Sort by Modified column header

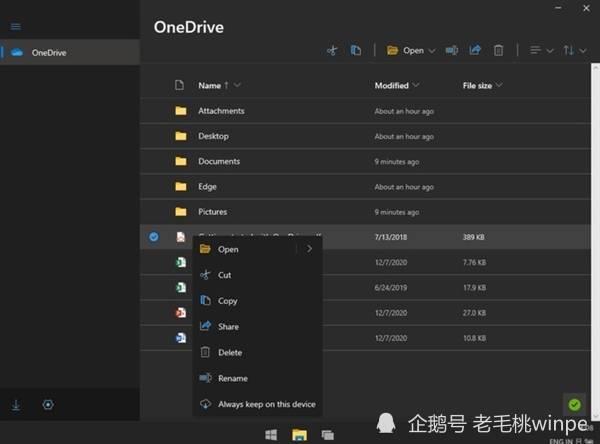[391, 85]
